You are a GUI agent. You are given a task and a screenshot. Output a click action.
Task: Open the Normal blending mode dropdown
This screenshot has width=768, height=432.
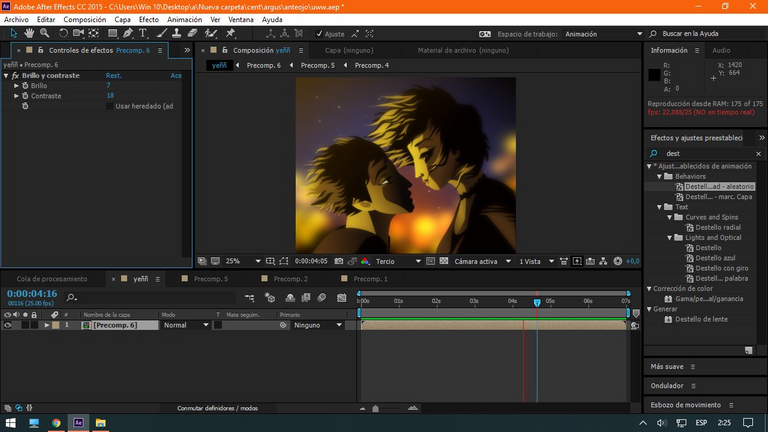tap(186, 325)
